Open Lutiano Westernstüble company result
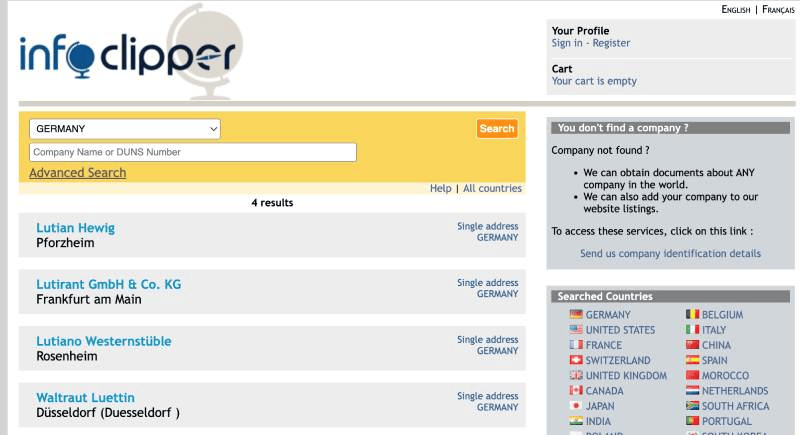The height and width of the screenshot is (435, 800). [104, 341]
